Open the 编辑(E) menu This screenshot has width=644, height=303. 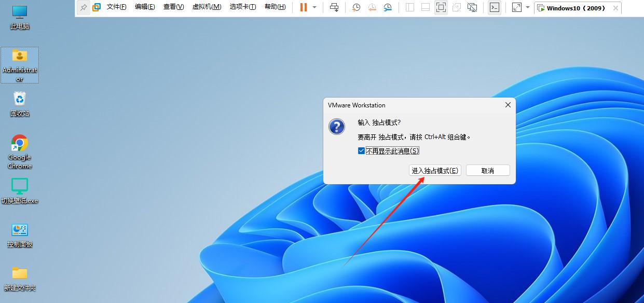coord(145,7)
